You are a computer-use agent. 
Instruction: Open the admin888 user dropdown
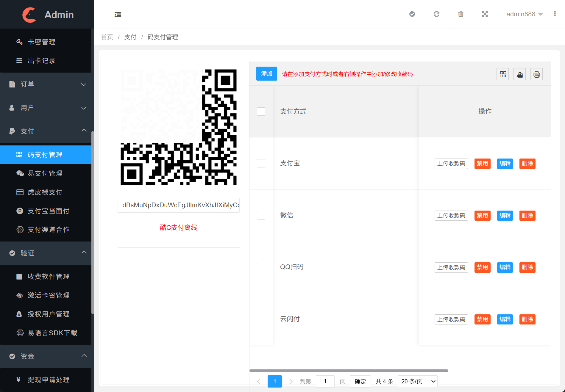[x=524, y=14]
